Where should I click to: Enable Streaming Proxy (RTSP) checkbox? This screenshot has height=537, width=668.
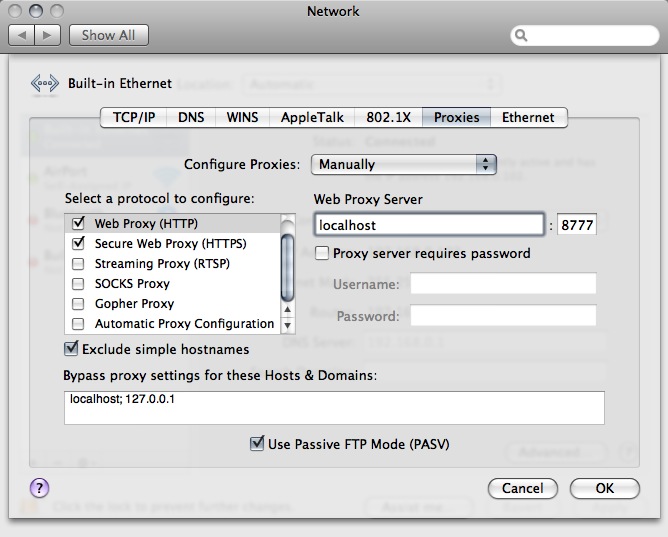tap(78, 264)
